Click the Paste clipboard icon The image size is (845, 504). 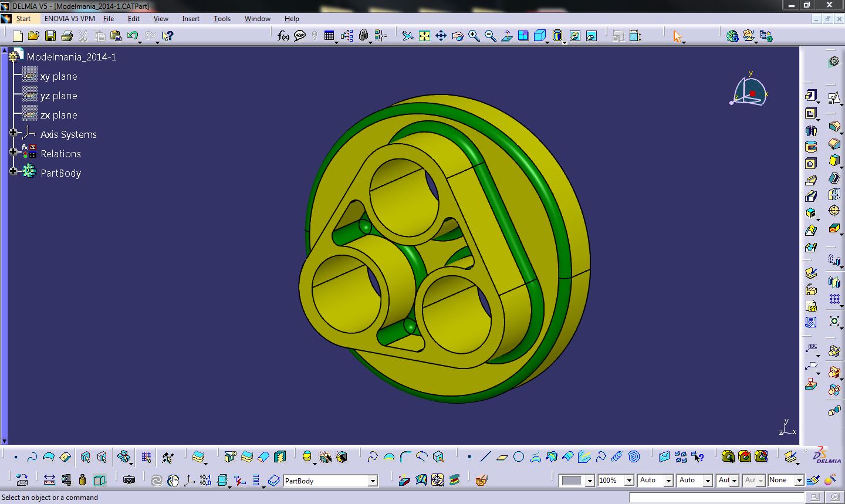pyautogui.click(x=116, y=36)
